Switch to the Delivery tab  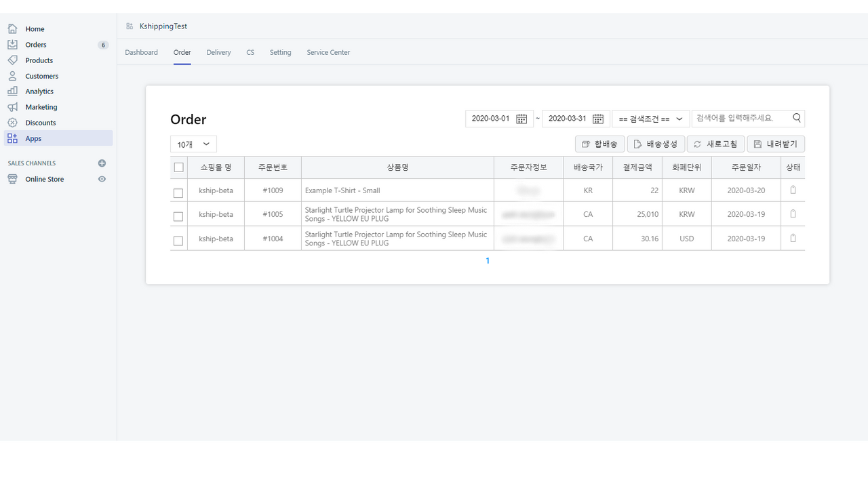(218, 52)
